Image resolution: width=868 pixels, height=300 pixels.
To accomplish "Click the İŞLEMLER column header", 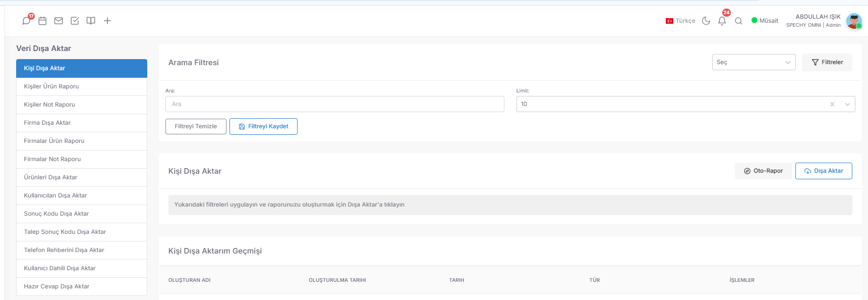I will point(742,280).
